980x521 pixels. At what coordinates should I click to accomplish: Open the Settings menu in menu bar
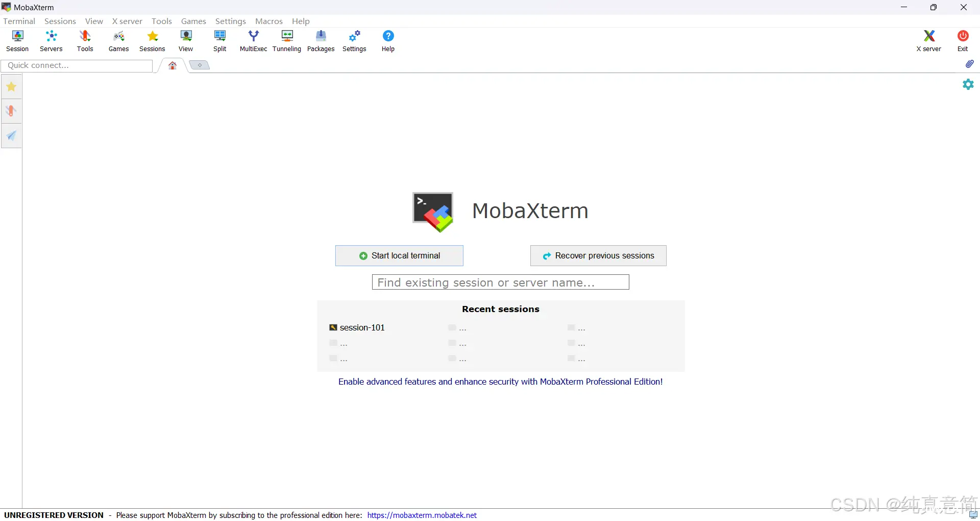(x=231, y=21)
